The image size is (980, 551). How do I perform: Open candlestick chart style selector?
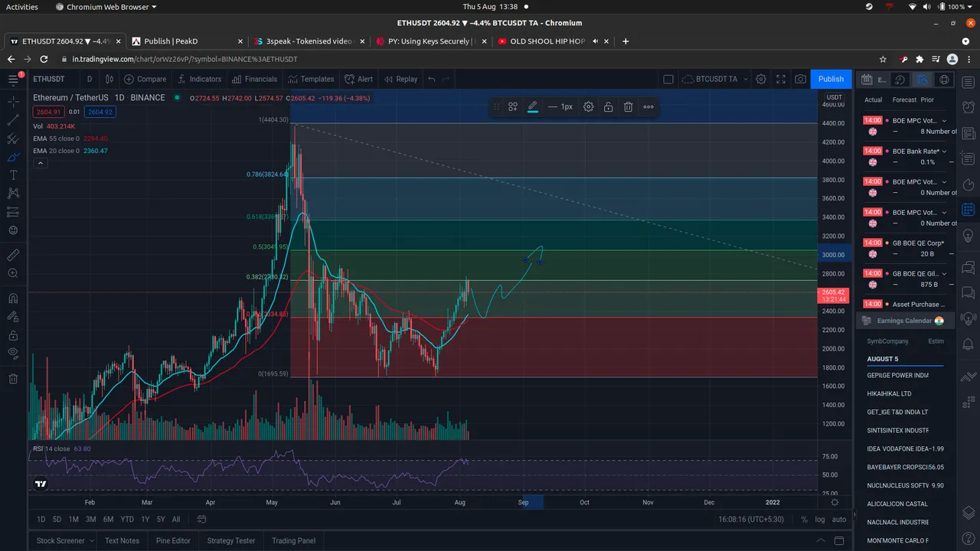click(109, 79)
